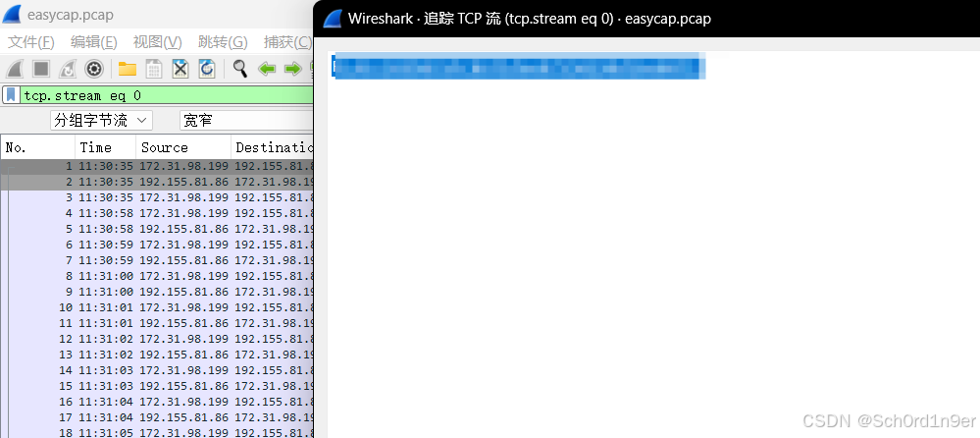Click the Follow TCP Stream window logo

[332, 19]
